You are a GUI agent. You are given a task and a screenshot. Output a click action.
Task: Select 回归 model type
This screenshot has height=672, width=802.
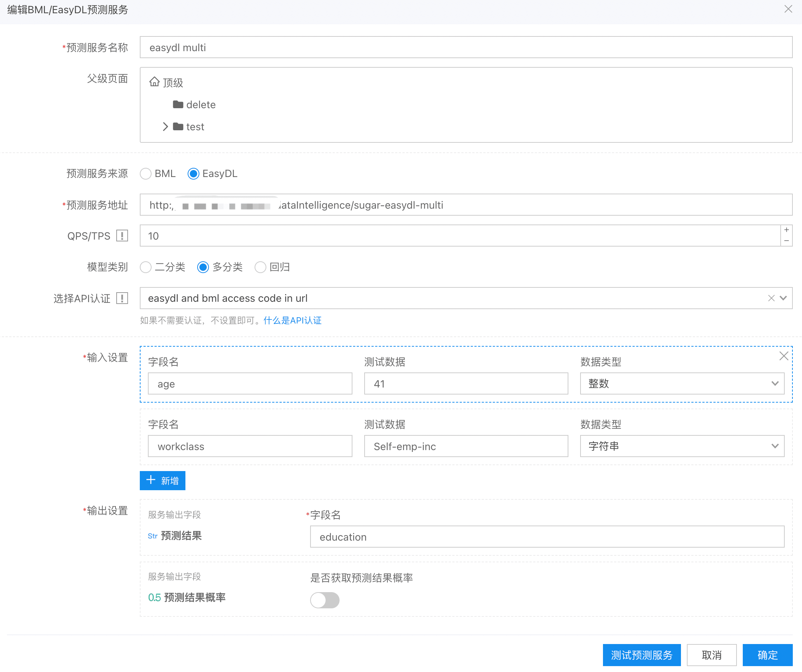(260, 267)
